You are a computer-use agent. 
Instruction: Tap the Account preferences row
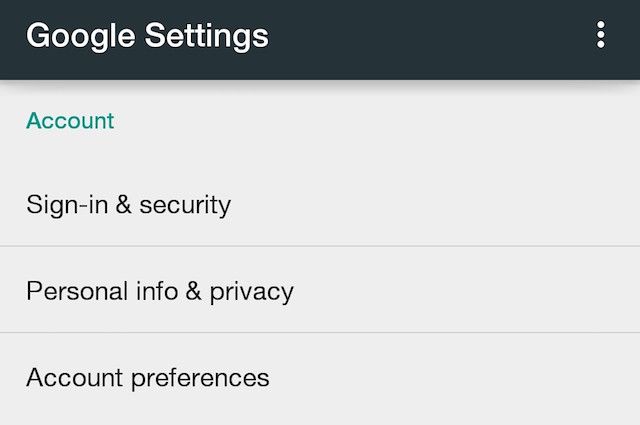pos(148,378)
